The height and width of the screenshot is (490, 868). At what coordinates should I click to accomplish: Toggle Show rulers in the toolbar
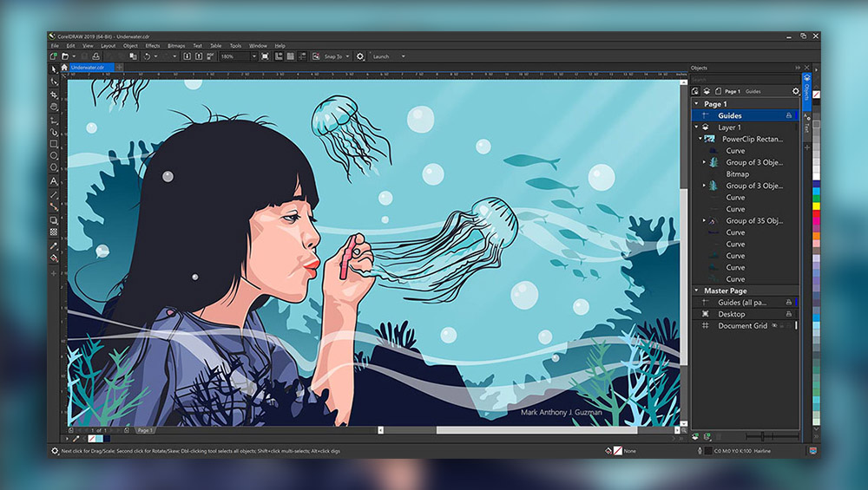click(279, 56)
